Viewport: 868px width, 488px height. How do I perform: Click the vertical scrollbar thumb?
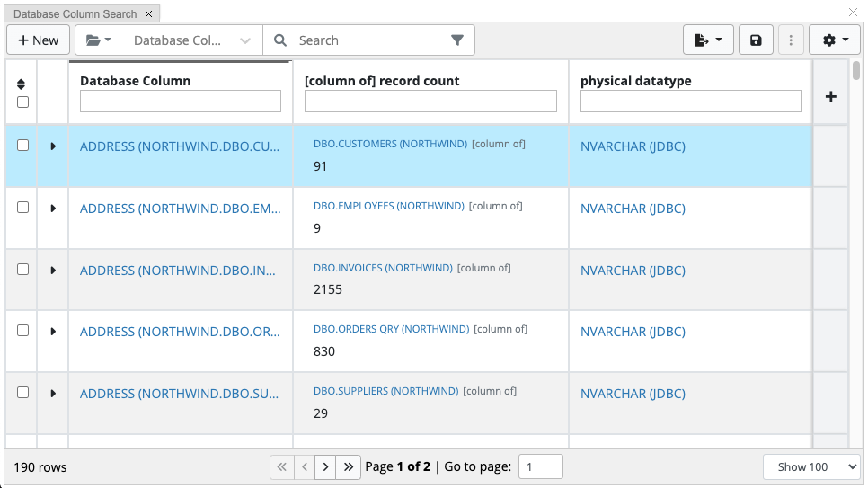(x=856, y=72)
